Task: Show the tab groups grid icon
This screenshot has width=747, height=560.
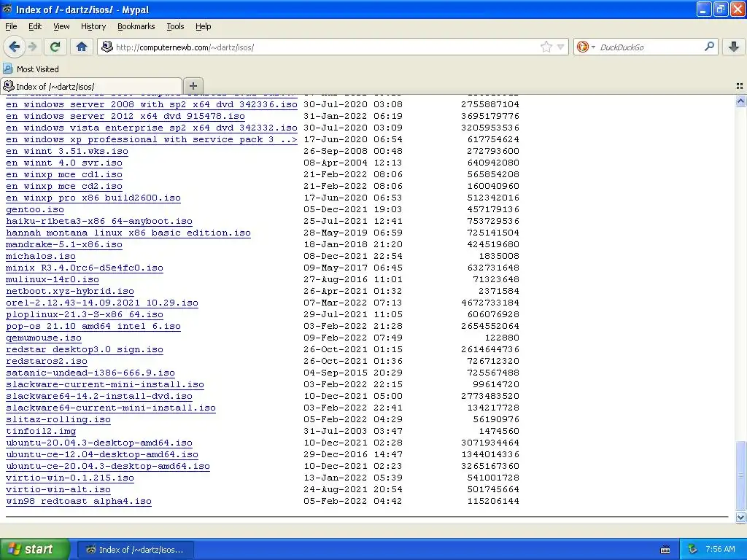Action: (x=740, y=86)
